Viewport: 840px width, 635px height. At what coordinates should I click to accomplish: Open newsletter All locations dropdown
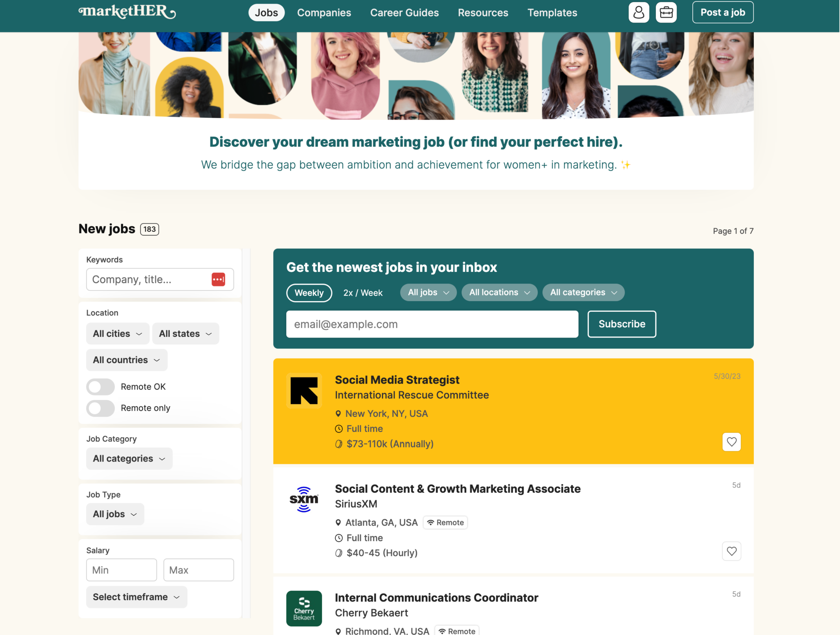[x=500, y=292]
